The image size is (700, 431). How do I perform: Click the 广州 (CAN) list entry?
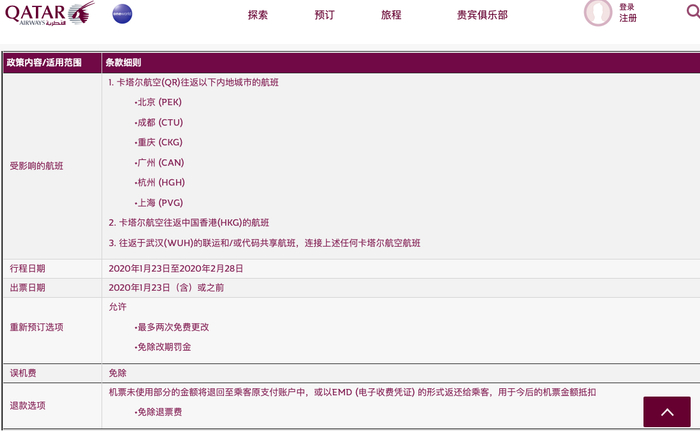click(x=159, y=163)
